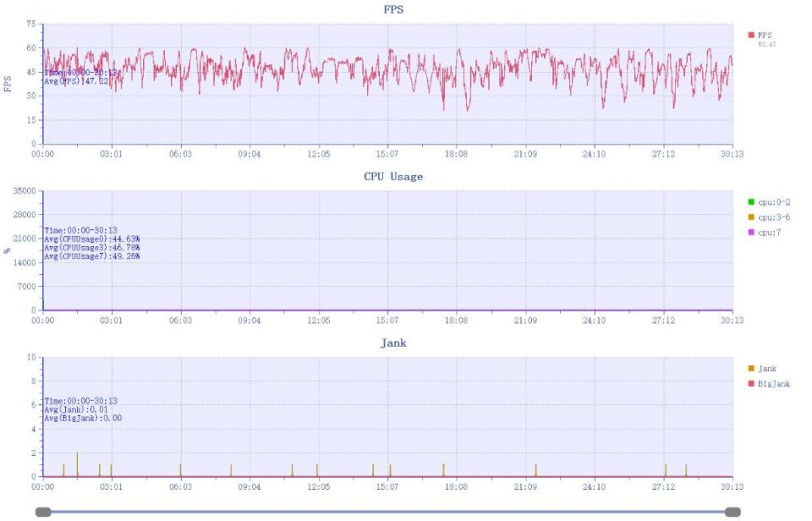Viewport: 812px width, 521px height.
Task: Click the tallest Jank spike reaching 2
Action: (x=77, y=464)
